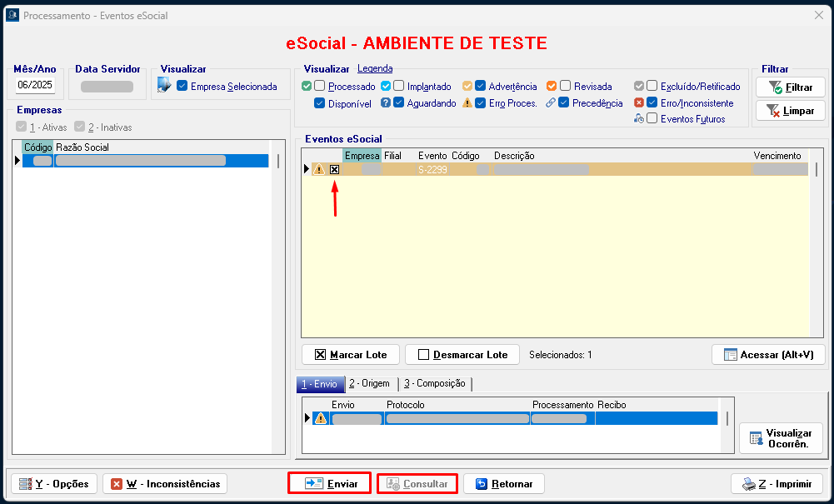The image size is (834, 504).
Task: Open the Legenda link
Action: [375, 68]
